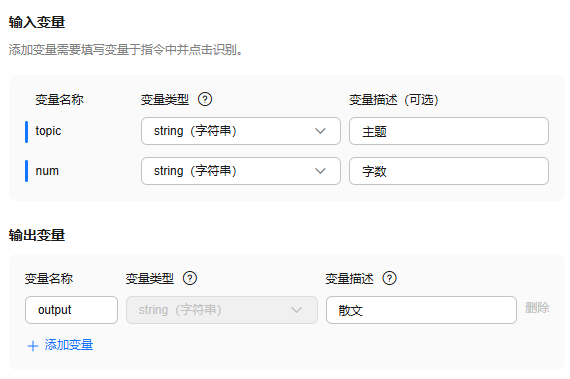Open topic variable type string combo box
This screenshot has height=379, width=570.
click(241, 131)
